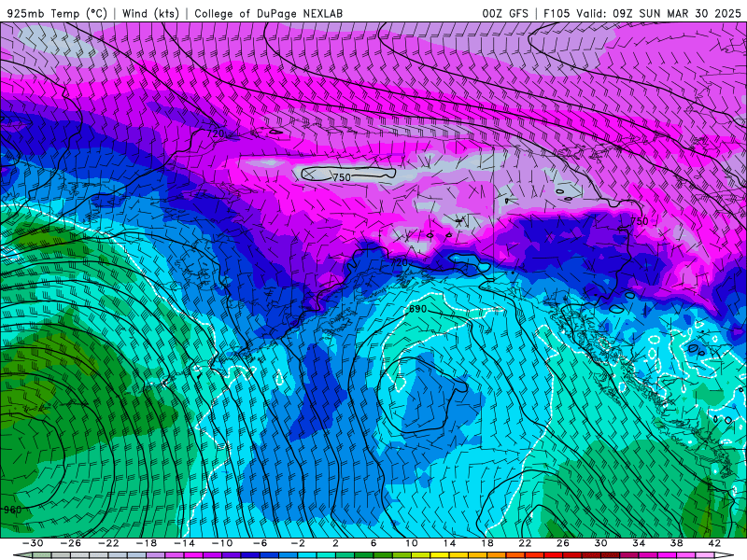The height and width of the screenshot is (560, 747).
Task: Click the "22" colorbar tick label
Action: (x=525, y=543)
